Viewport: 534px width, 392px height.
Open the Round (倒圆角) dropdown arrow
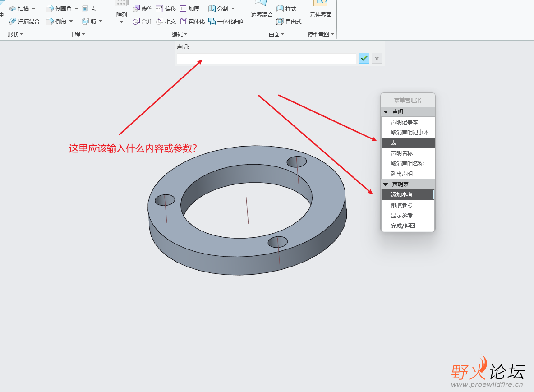[76, 9]
